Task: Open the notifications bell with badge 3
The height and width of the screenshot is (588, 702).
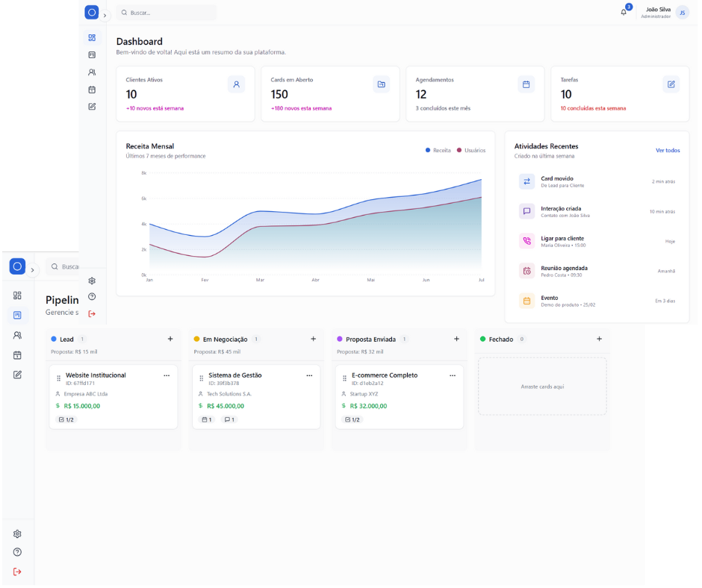Action: coord(624,13)
